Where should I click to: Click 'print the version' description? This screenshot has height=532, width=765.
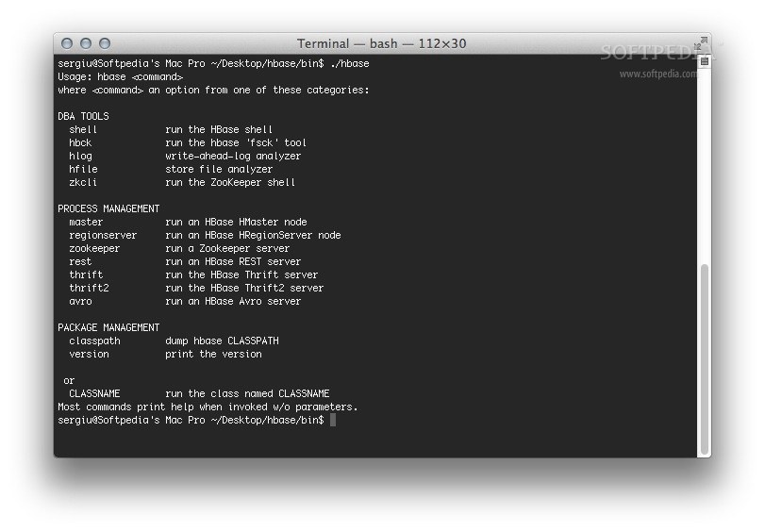213,354
